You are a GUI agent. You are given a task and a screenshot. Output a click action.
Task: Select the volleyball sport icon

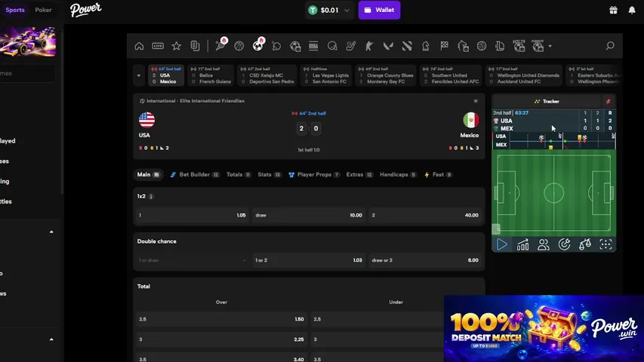click(482, 46)
